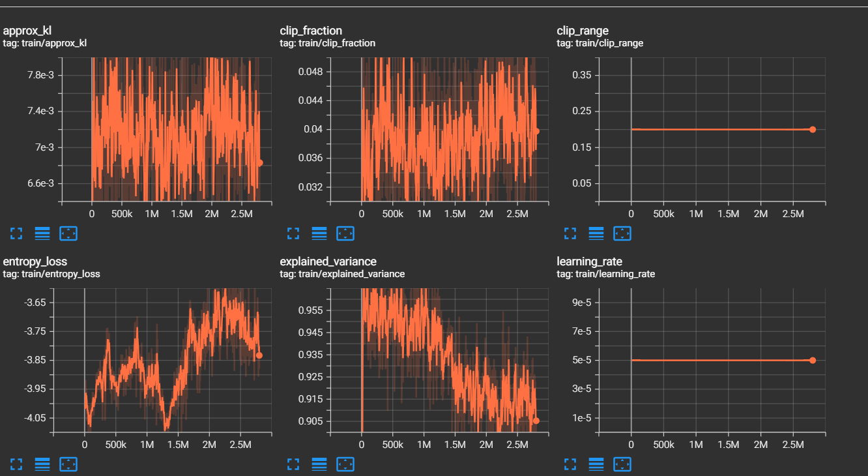Expand the learning_rate chart to full size

(x=570, y=464)
